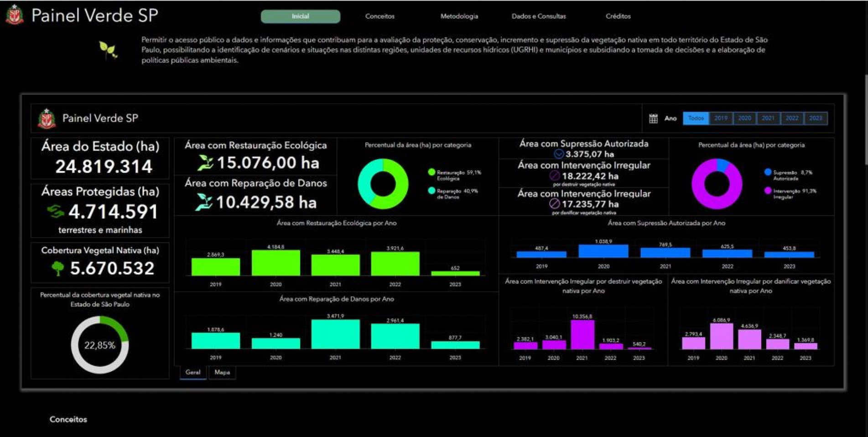868x437 pixels.
Task: Click the Áreas Protegidas green layers icon
Action: tap(55, 211)
